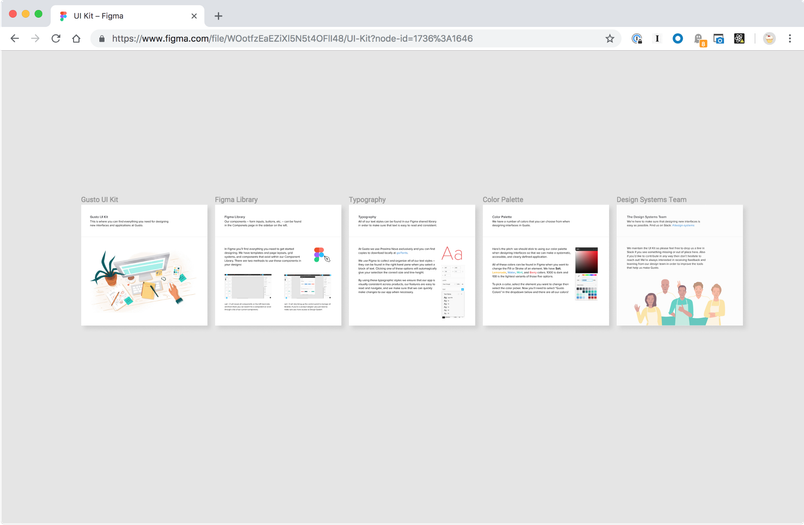Select the Gusto UI Kit frame label
Viewport: 804px width, 525px height.
(99, 199)
